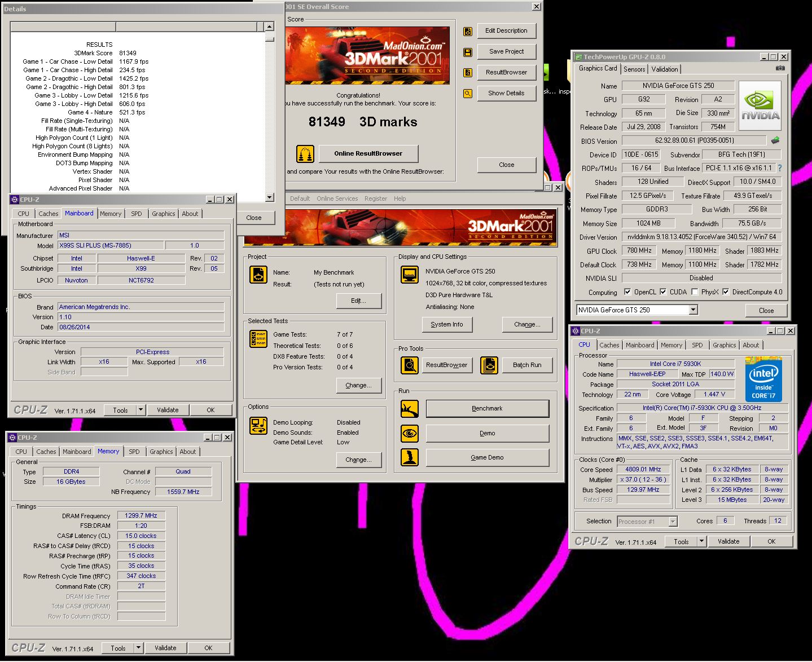The image size is (812, 662).
Task: Click the Selected Tests checklist icon
Action: click(x=259, y=339)
